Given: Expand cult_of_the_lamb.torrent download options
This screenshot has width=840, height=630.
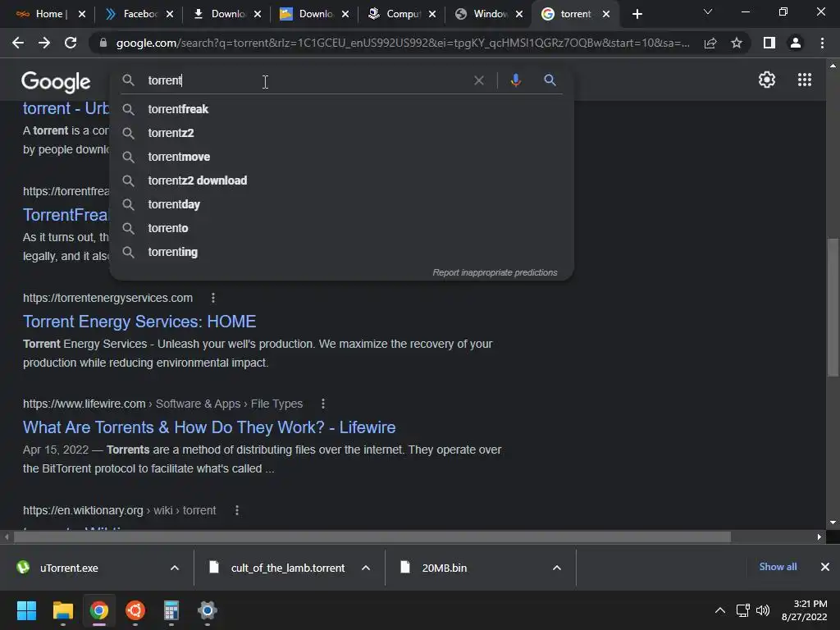Looking at the screenshot, I should point(366,568).
